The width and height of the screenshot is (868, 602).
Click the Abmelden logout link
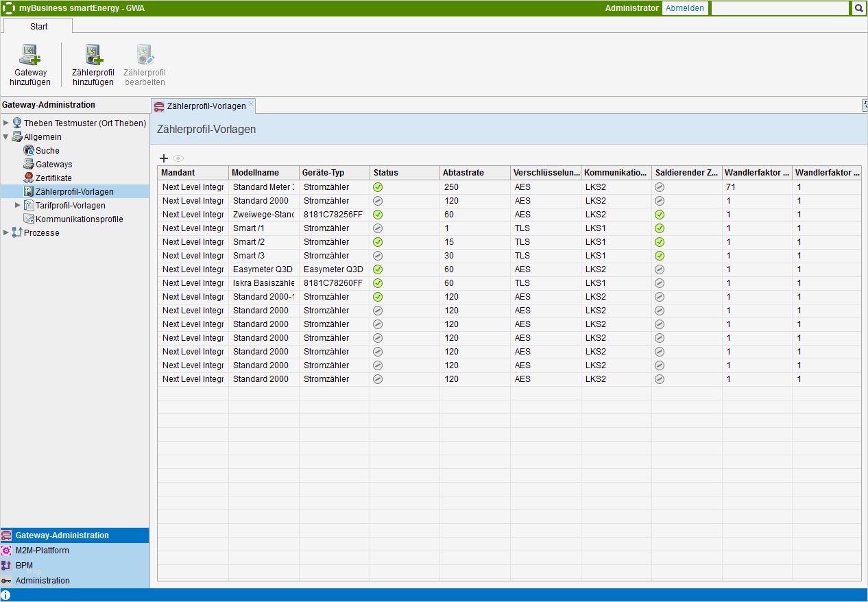[x=684, y=8]
